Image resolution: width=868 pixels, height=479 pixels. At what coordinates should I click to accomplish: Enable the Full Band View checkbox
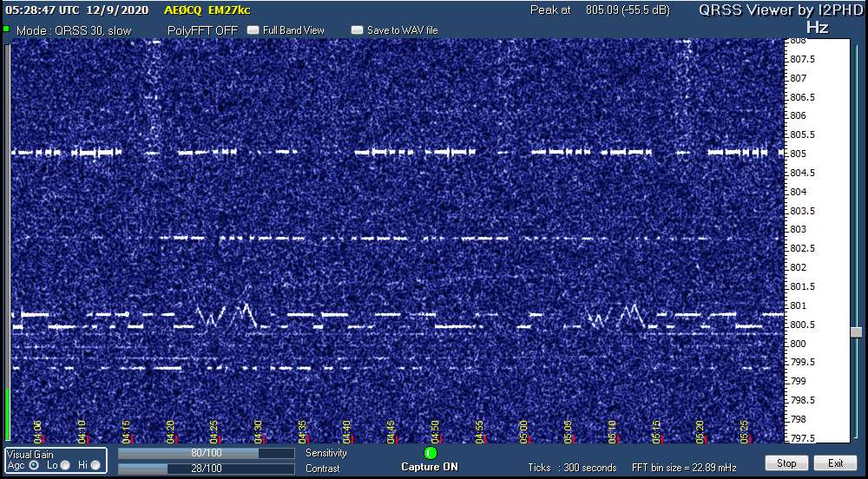click(253, 30)
